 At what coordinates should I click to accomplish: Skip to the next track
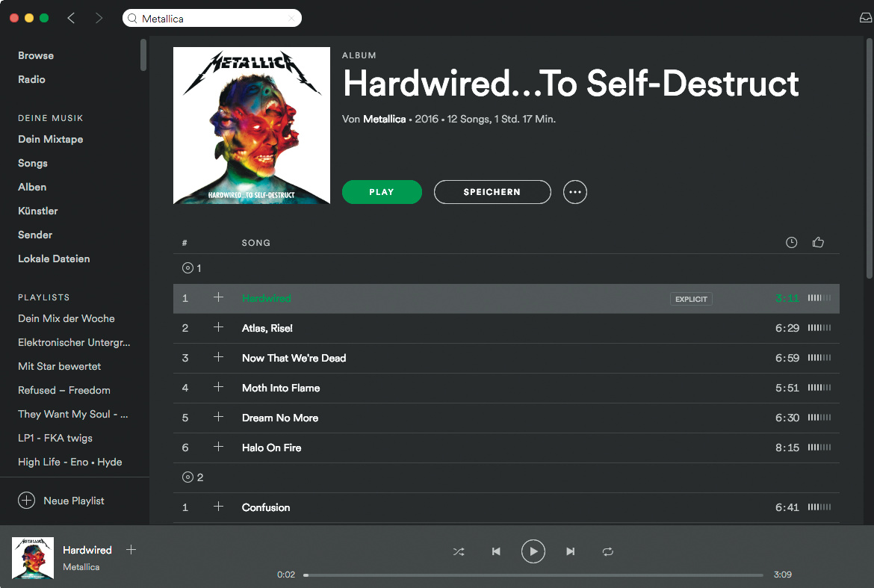pos(570,552)
